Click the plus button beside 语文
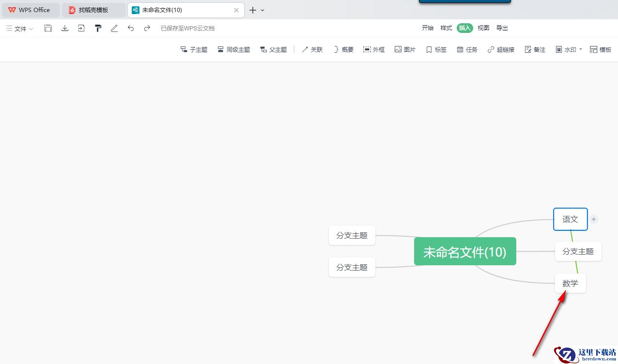Viewport: 618px width, 364px height. click(x=594, y=219)
